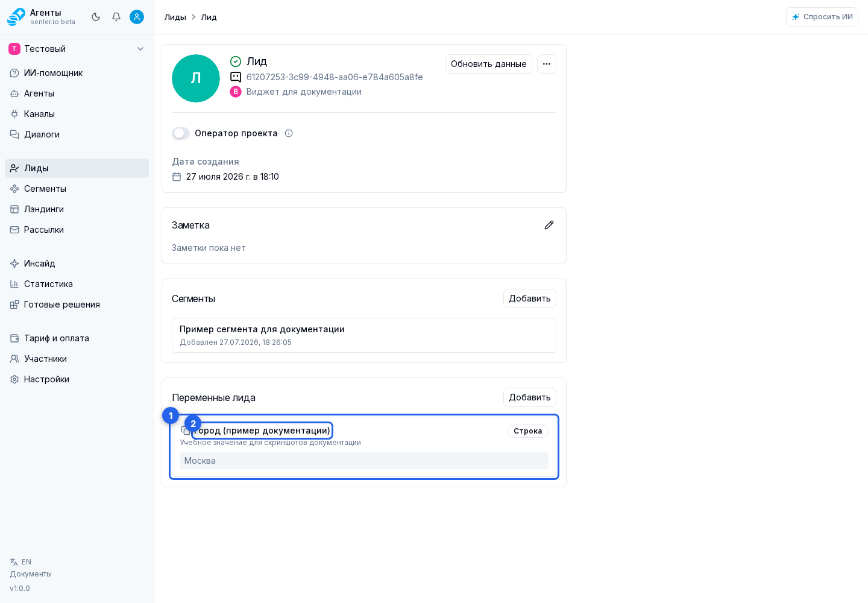The image size is (868, 603).
Task: Click the Обновить данные button
Action: (489, 64)
